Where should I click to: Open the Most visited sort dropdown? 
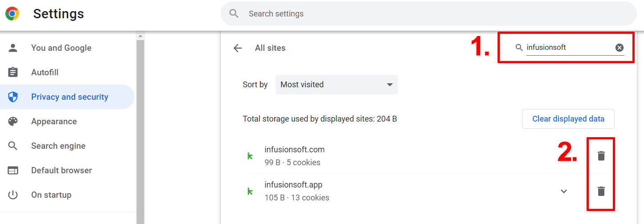pyautogui.click(x=336, y=85)
